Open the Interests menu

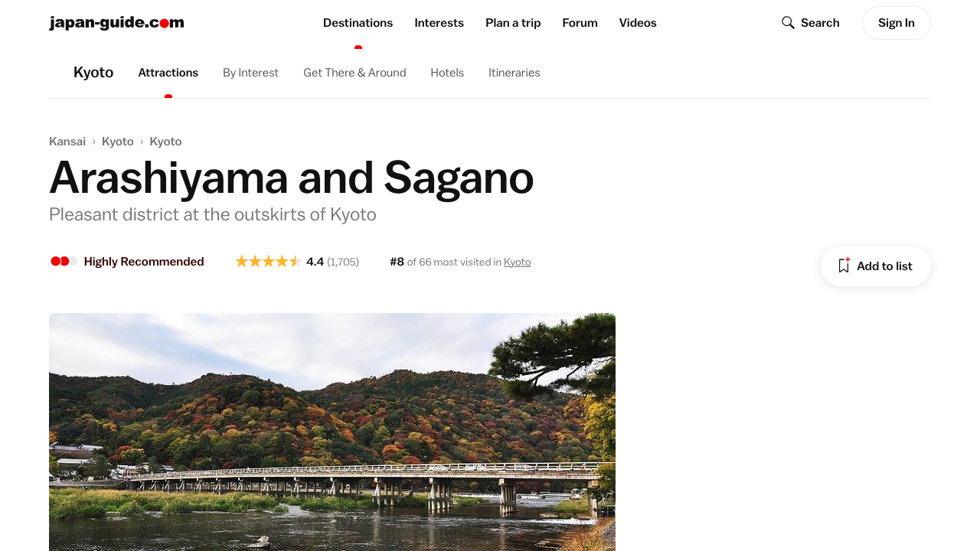coord(439,23)
